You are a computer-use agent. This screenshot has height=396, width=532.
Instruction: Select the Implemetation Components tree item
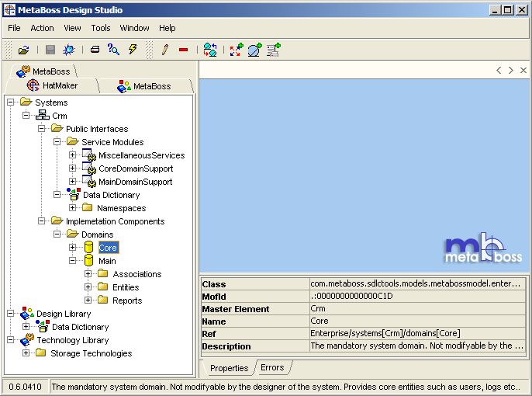point(115,221)
